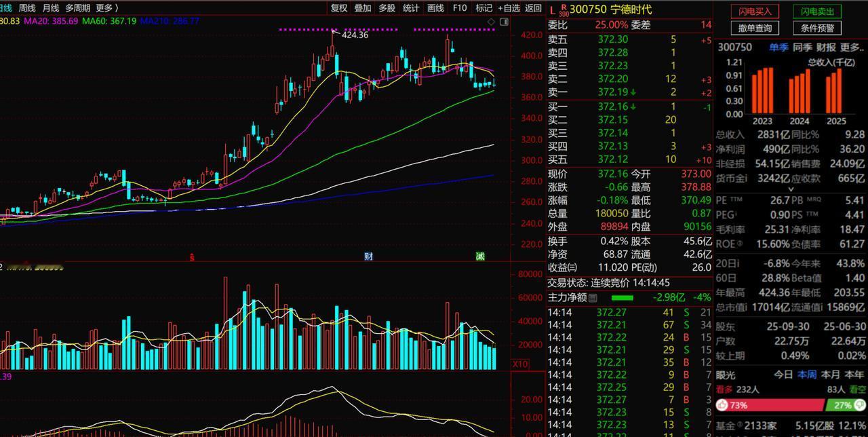The image size is (868, 437).
Task: Click the 减 marker on the chart timeline
Action: pos(480,256)
